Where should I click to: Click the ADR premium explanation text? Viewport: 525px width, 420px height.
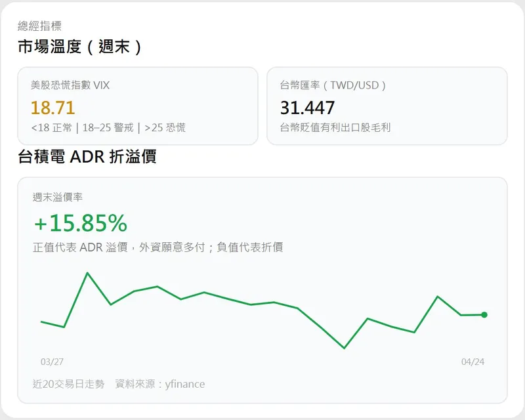pos(158,247)
